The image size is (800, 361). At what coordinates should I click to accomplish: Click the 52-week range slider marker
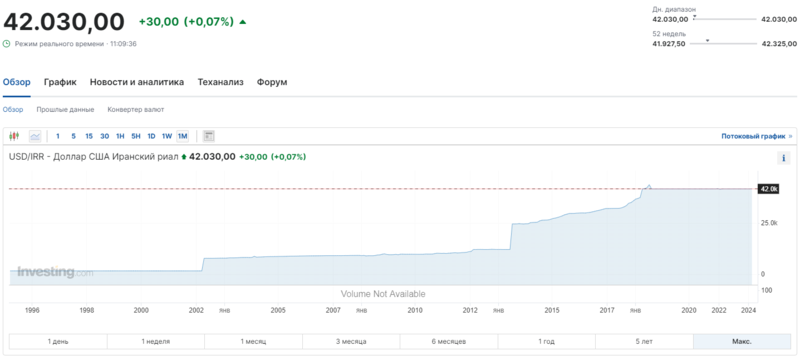(x=707, y=40)
